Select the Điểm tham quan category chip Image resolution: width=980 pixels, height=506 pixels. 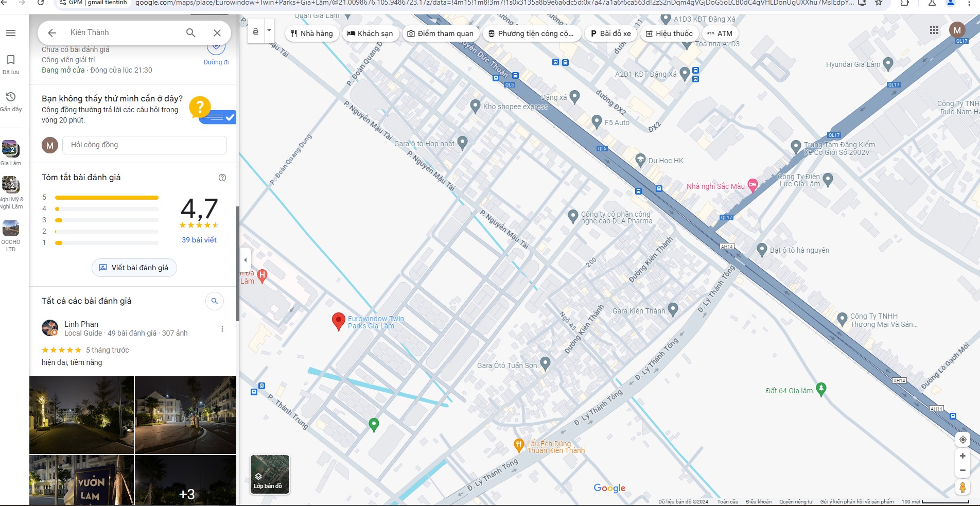(x=441, y=33)
